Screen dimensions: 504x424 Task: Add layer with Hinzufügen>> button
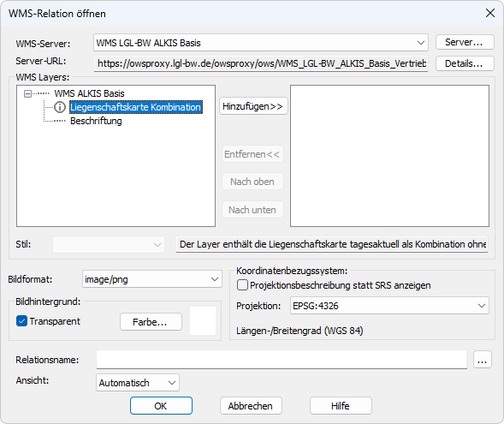click(x=253, y=106)
